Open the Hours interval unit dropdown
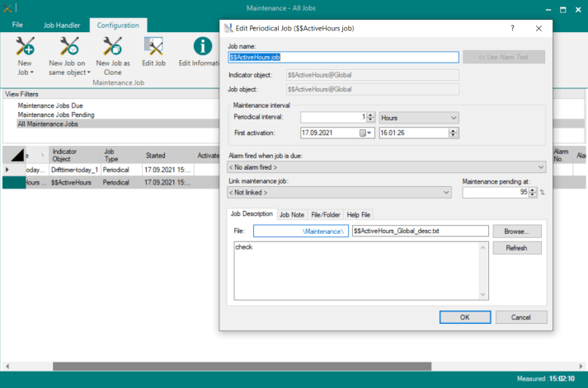The image size is (588, 388). point(418,118)
